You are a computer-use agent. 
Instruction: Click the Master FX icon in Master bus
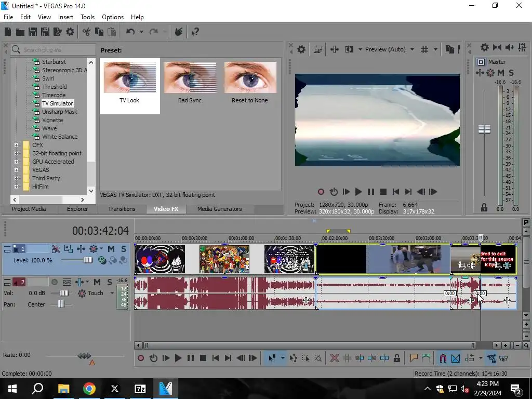pos(480,73)
